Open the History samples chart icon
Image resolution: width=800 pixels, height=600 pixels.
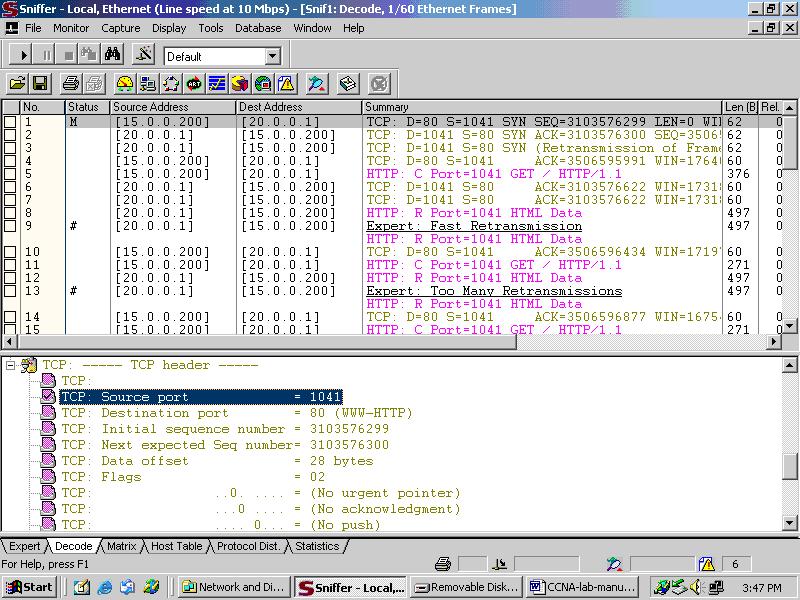click(x=217, y=84)
